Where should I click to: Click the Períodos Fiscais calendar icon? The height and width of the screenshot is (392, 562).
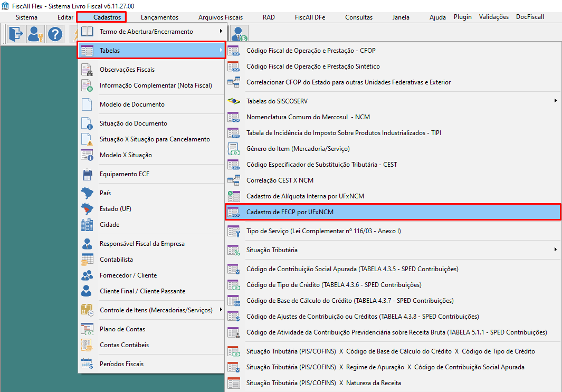click(x=87, y=364)
